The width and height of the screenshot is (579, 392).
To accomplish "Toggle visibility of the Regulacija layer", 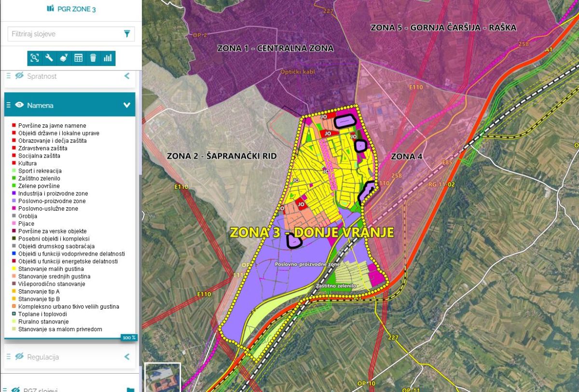I will pos(19,357).
